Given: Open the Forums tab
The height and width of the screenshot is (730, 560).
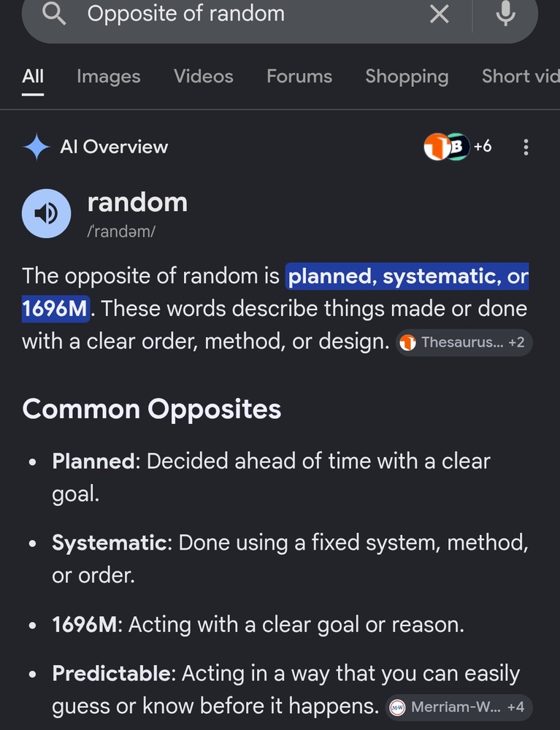Looking at the screenshot, I should point(299,77).
